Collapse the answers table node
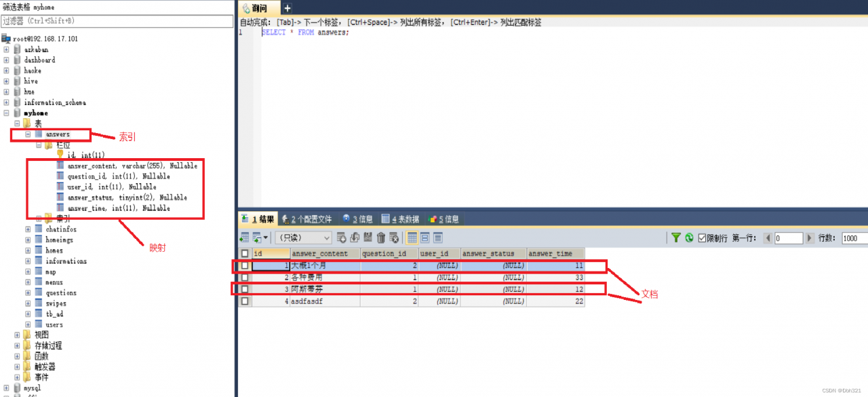Screen dimensions: 868x397 (x=28, y=134)
